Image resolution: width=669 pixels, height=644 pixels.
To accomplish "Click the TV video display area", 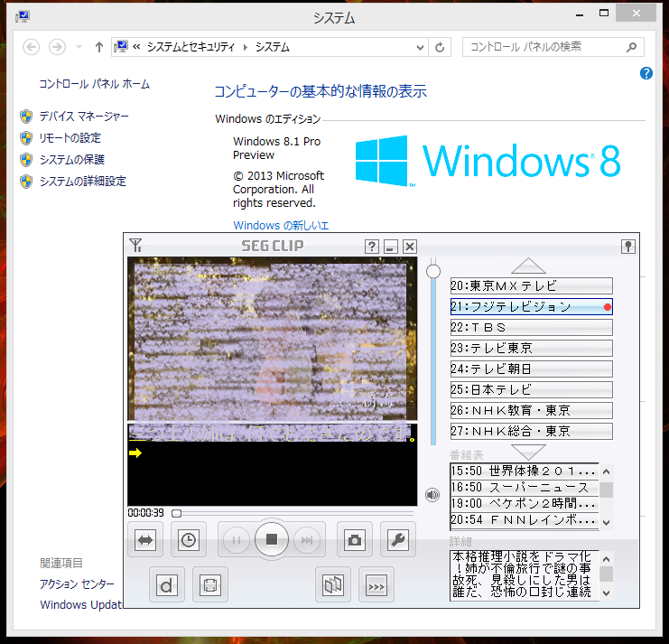I will 273,339.
